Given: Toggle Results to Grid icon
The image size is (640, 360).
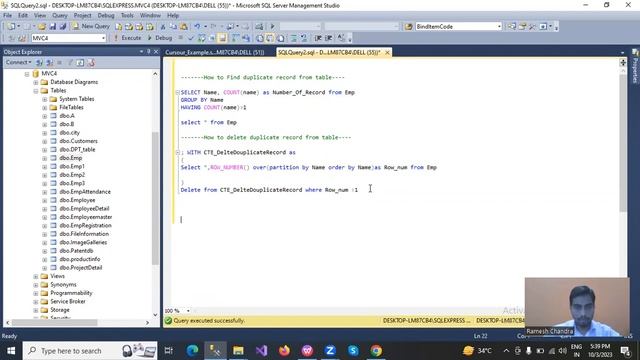Looking at the screenshot, I should coord(270,38).
